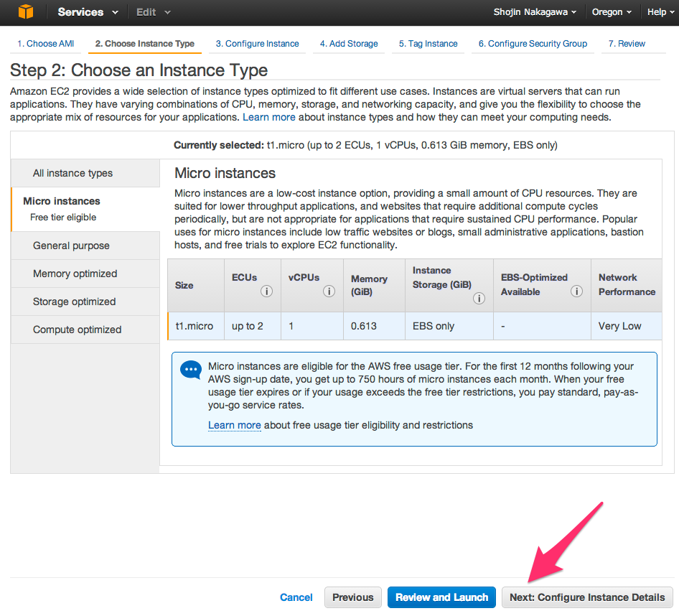The height and width of the screenshot is (616, 679).
Task: Open the info icon next to vCPUs
Action: click(x=329, y=291)
